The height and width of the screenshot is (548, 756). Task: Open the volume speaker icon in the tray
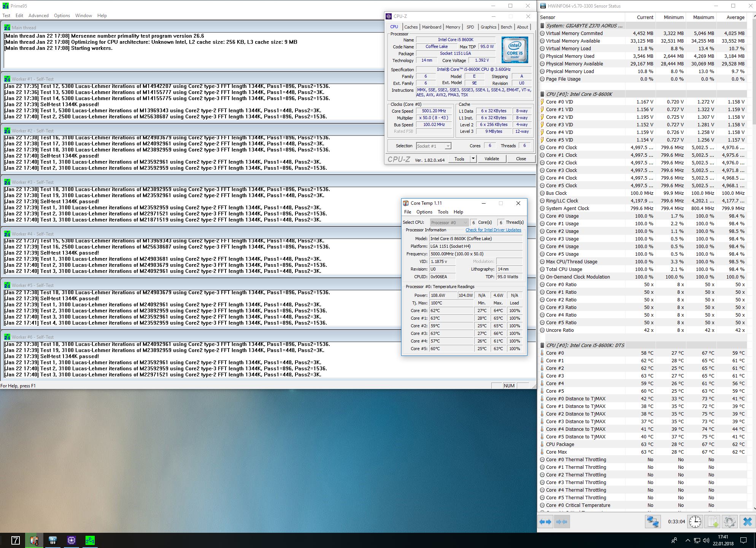pyautogui.click(x=706, y=540)
